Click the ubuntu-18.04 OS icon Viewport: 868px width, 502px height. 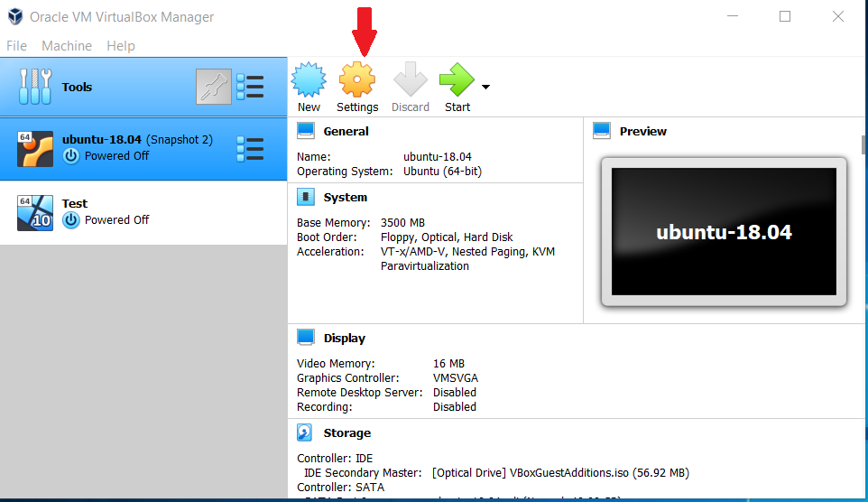tap(35, 148)
